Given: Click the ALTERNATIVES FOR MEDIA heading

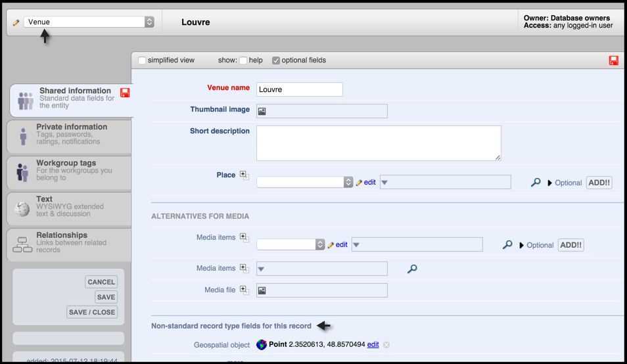Looking at the screenshot, I should click(200, 216).
